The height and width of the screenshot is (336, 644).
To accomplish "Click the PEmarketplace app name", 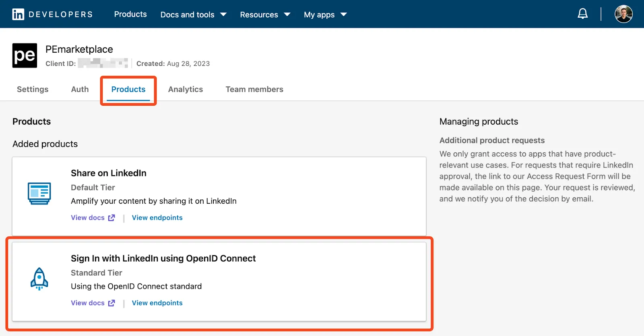I will pos(79,49).
